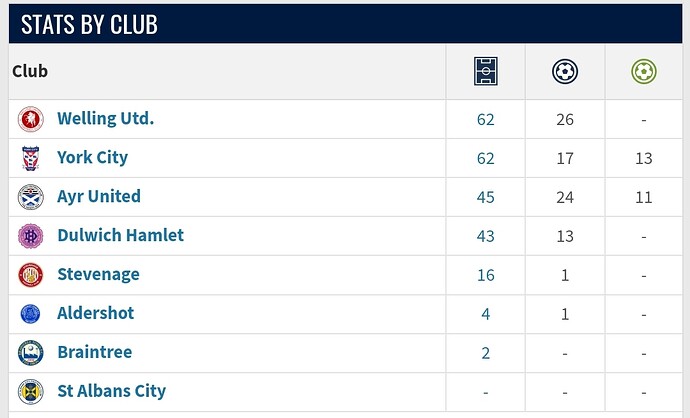
Task: Click the green ball column icon
Action: click(643, 71)
